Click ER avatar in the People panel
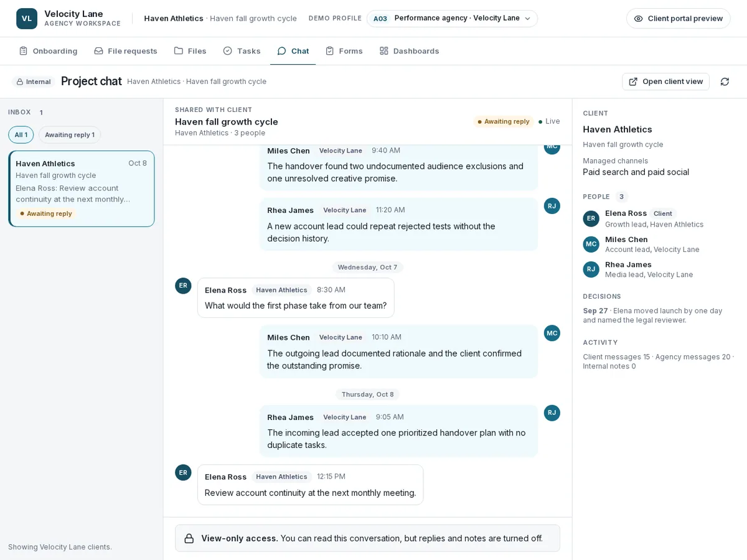Viewport: 747px width, 560px height. [591, 218]
